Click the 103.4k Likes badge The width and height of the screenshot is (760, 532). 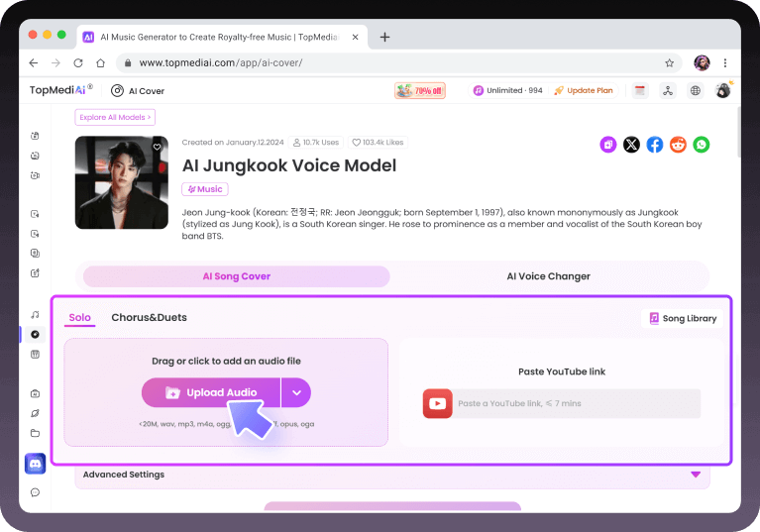point(378,143)
